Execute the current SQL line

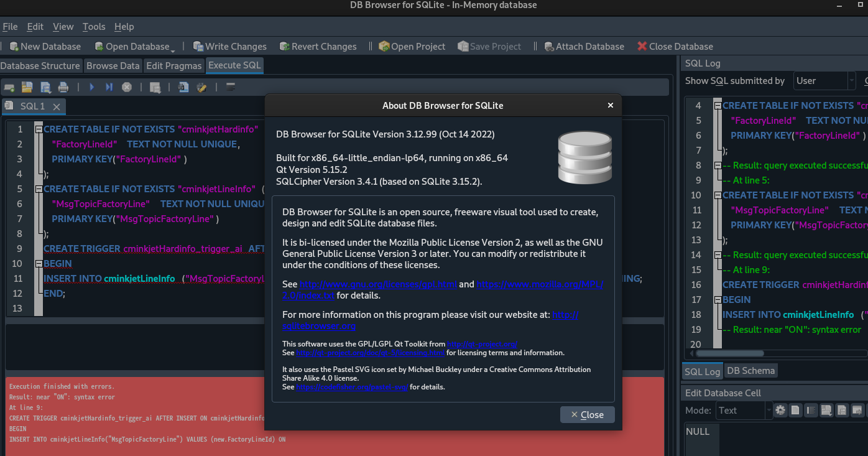(x=109, y=87)
